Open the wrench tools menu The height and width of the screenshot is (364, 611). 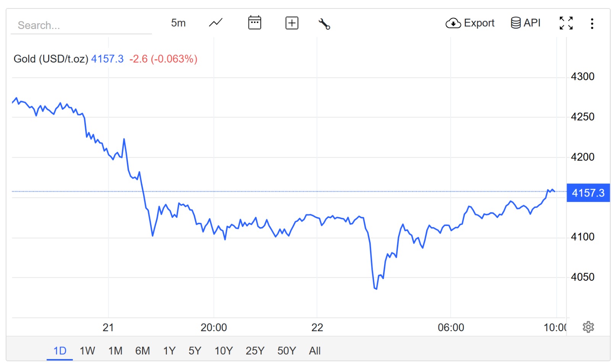(x=324, y=24)
